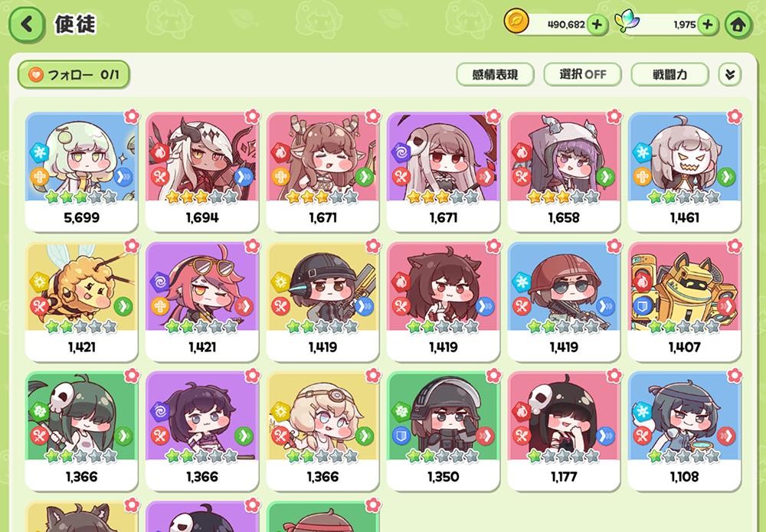Click the gold coin currency icon

point(516,22)
